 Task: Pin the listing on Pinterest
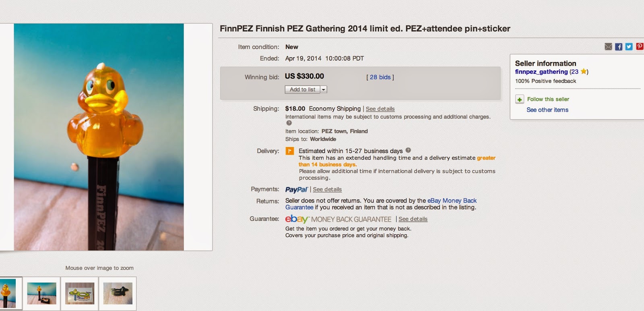[x=639, y=47]
